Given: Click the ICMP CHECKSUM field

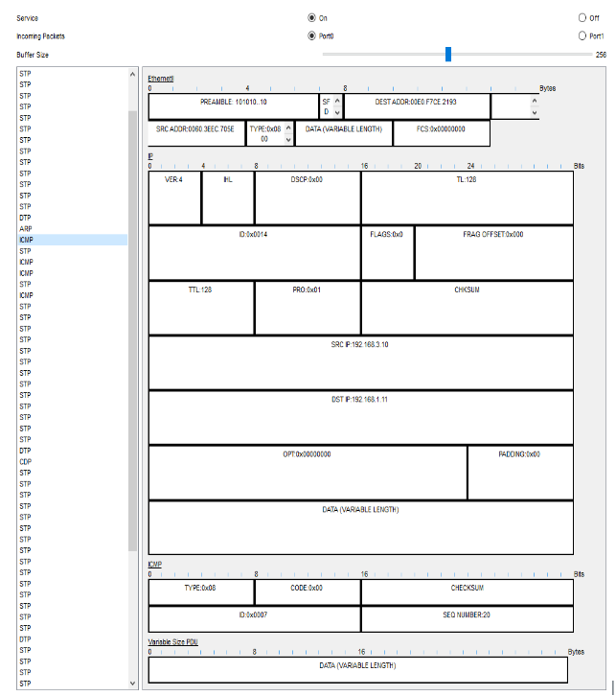Looking at the screenshot, I should [468, 592].
